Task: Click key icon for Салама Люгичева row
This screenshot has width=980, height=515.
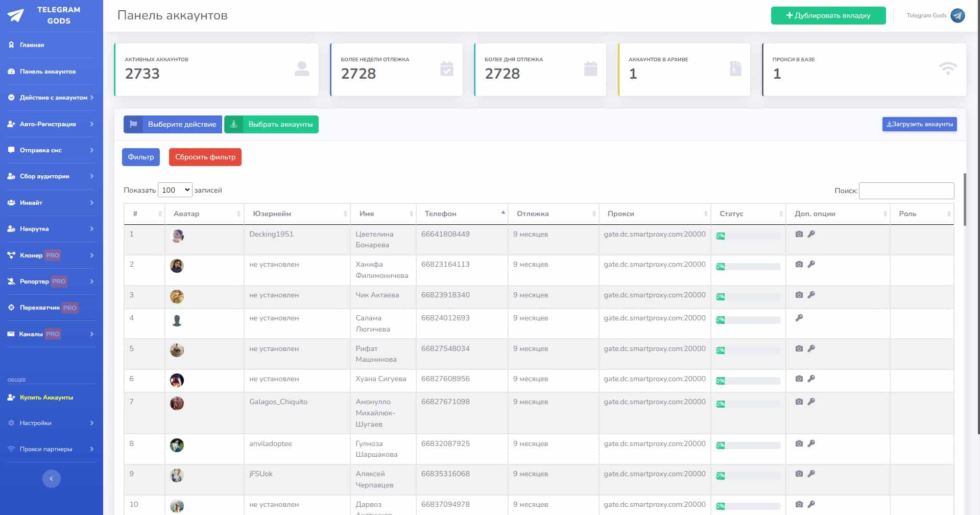Action: 799,318
